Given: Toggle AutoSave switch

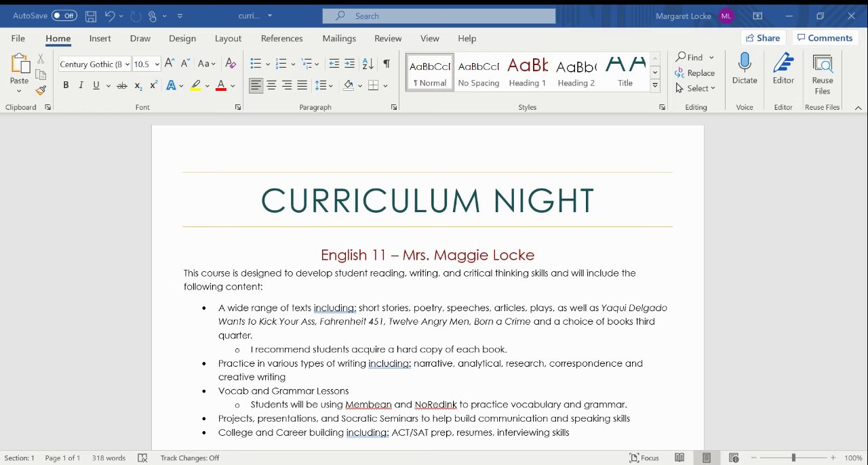Looking at the screenshot, I should tap(64, 16).
